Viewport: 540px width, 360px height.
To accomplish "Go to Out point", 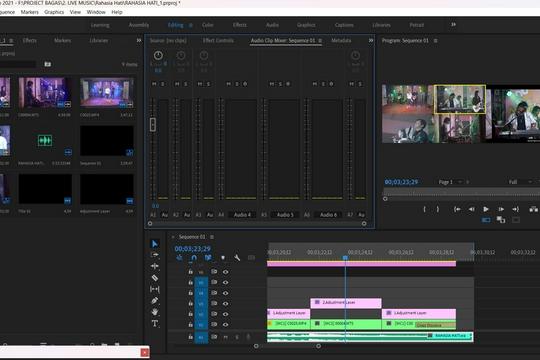I will [x=516, y=209].
